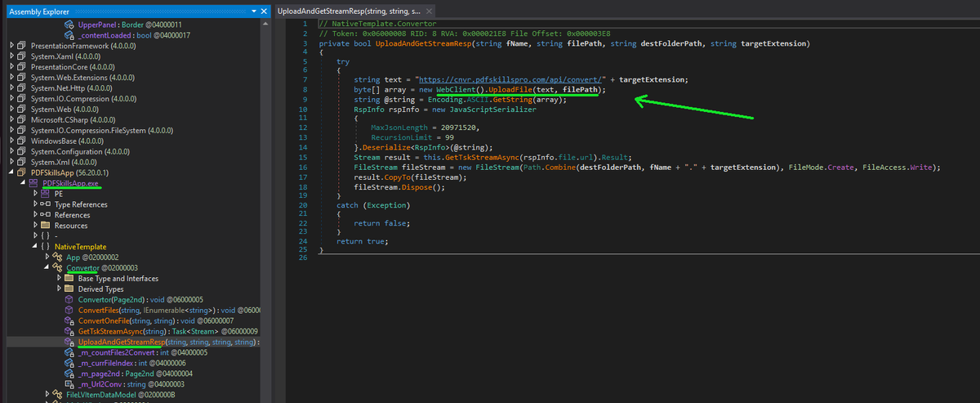Click the Derived Types folder icon
The height and width of the screenshot is (403, 980).
tap(69, 289)
